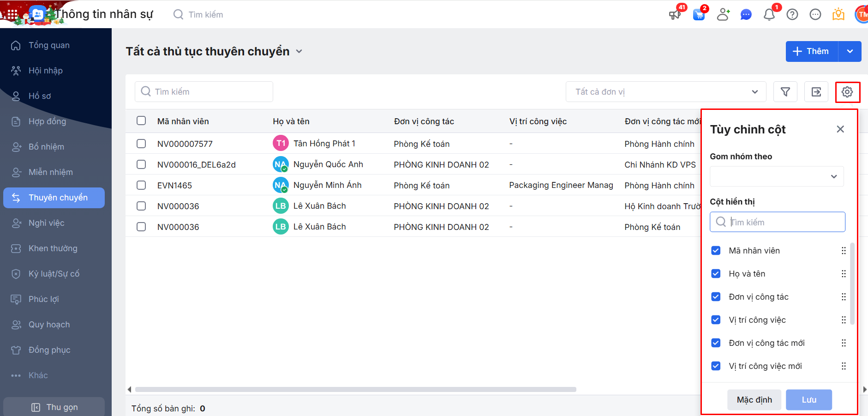868x416 pixels.
Task: Open the Tất cả đơn vị dropdown
Action: coord(665,92)
